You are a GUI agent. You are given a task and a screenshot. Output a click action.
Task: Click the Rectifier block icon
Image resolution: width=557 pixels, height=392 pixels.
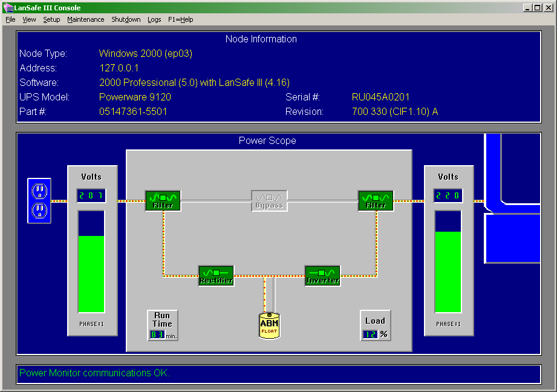[217, 276]
